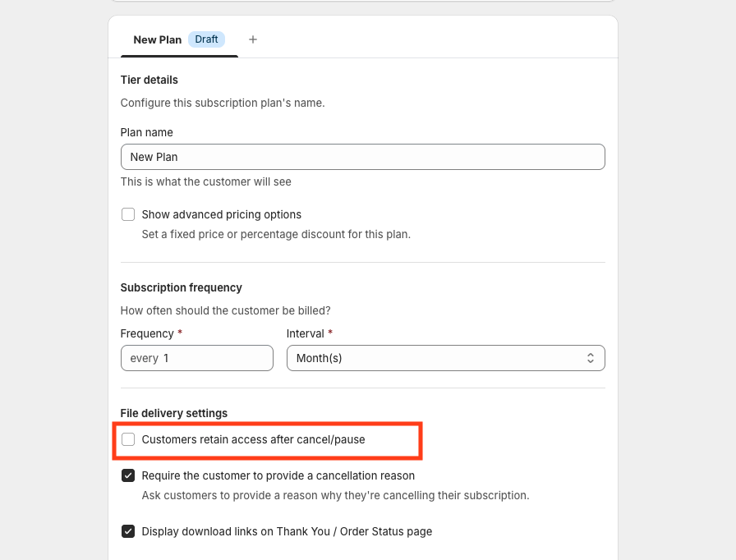Open the Interval Month(s) dropdown
736x560 pixels.
445,358
